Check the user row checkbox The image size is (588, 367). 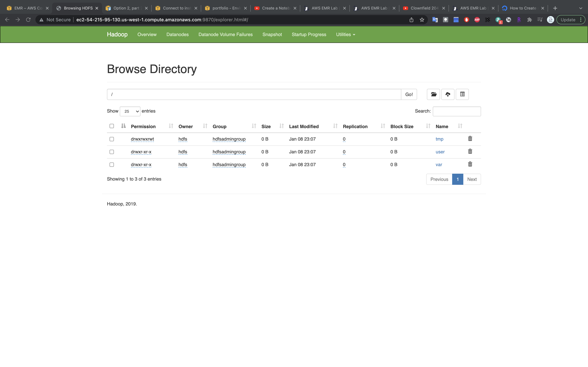tap(112, 152)
